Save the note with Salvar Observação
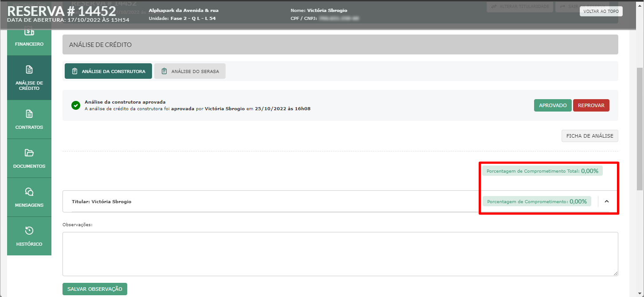Viewport: 644px width, 297px height. tap(95, 289)
